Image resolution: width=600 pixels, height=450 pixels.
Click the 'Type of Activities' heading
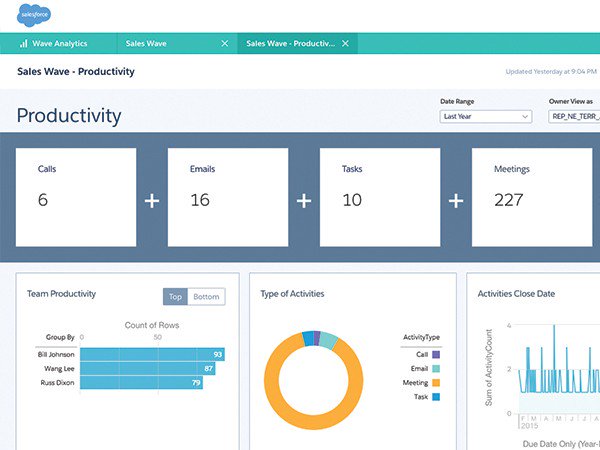coord(292,294)
